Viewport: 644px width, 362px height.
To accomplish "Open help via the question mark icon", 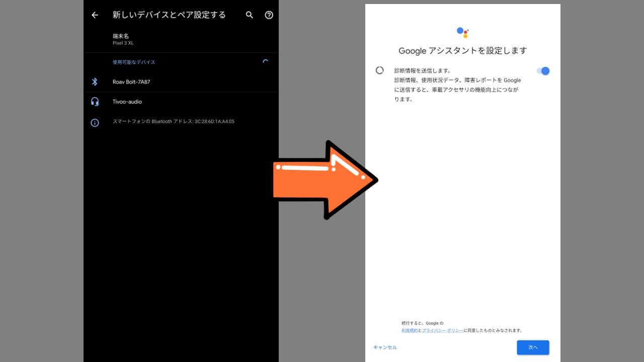I will (x=269, y=15).
